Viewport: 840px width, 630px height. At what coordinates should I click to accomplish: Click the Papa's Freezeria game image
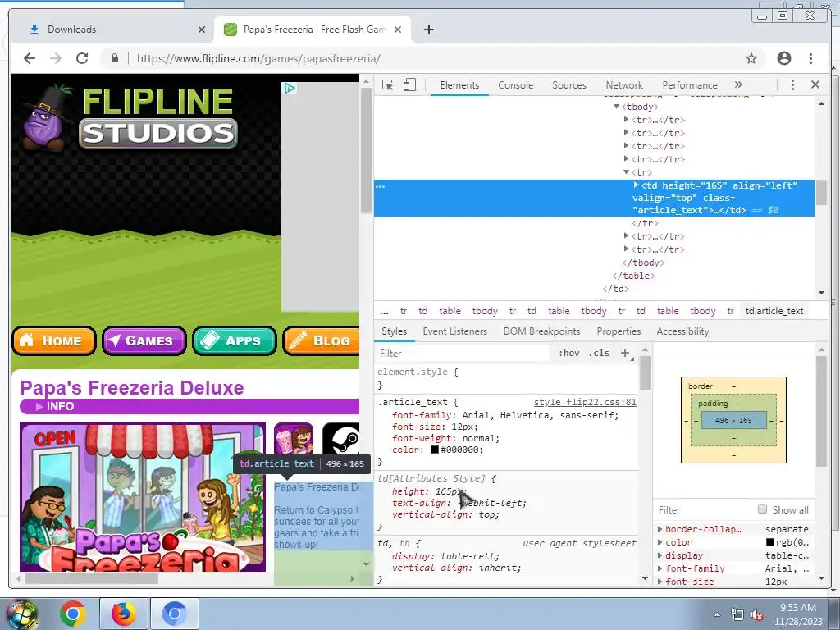click(143, 497)
